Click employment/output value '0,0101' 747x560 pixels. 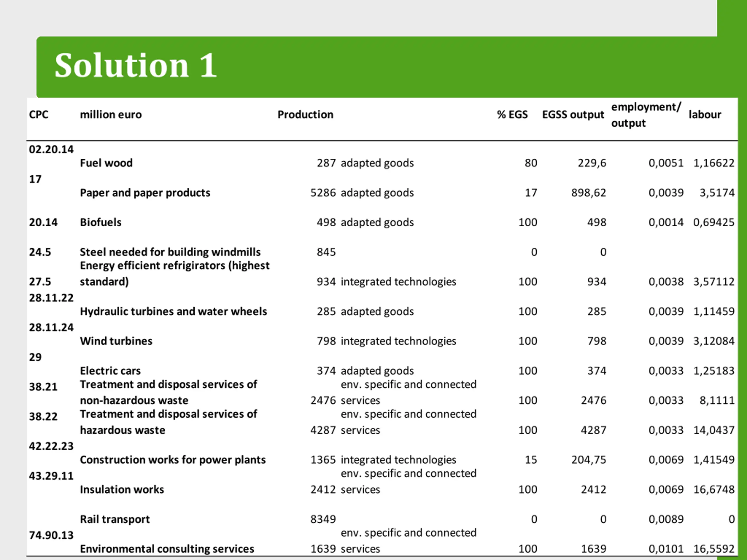coord(666,549)
